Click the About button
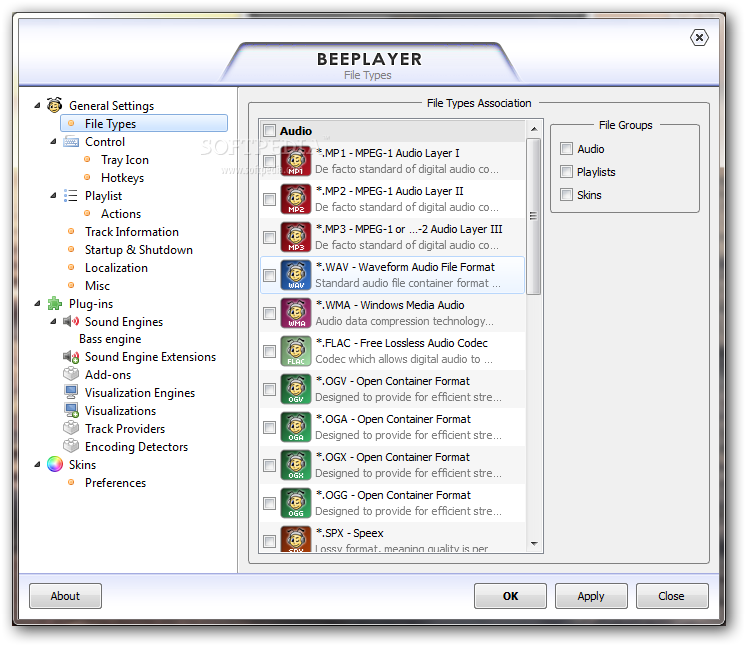 pyautogui.click(x=65, y=596)
